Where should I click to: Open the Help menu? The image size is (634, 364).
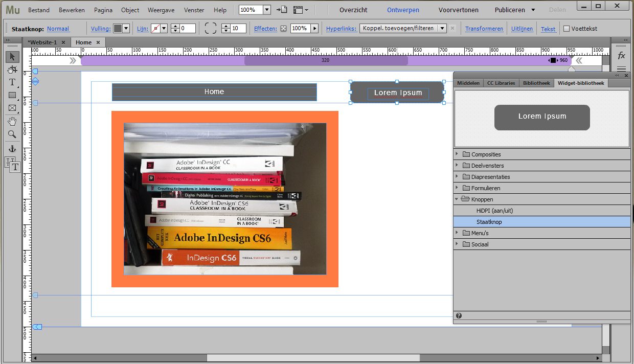click(x=220, y=10)
